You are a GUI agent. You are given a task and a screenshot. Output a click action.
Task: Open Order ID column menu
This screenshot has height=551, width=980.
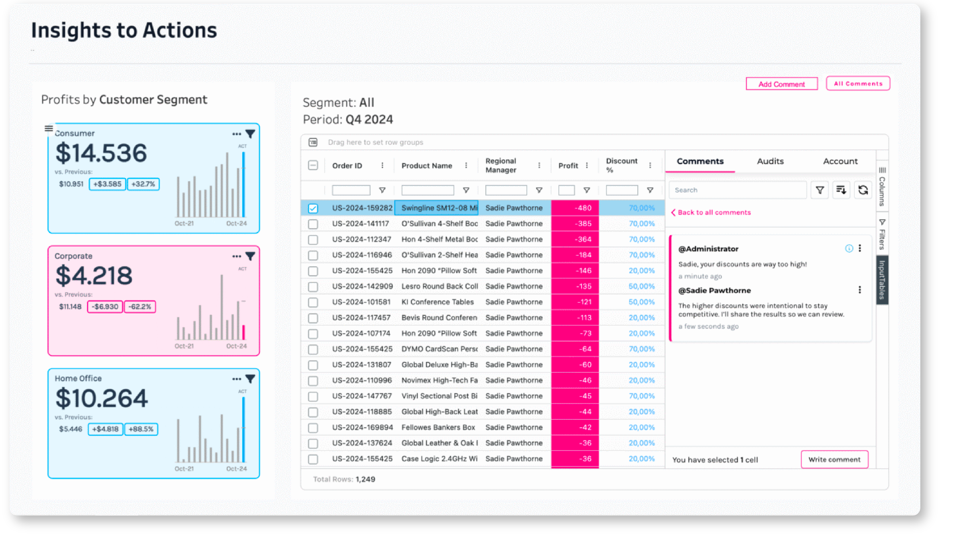tap(382, 165)
